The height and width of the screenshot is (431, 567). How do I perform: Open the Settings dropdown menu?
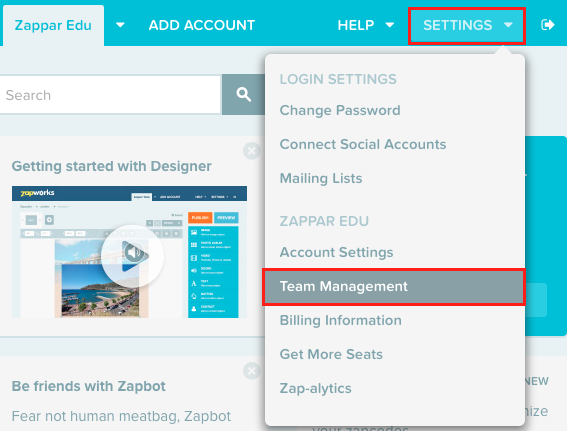467,25
